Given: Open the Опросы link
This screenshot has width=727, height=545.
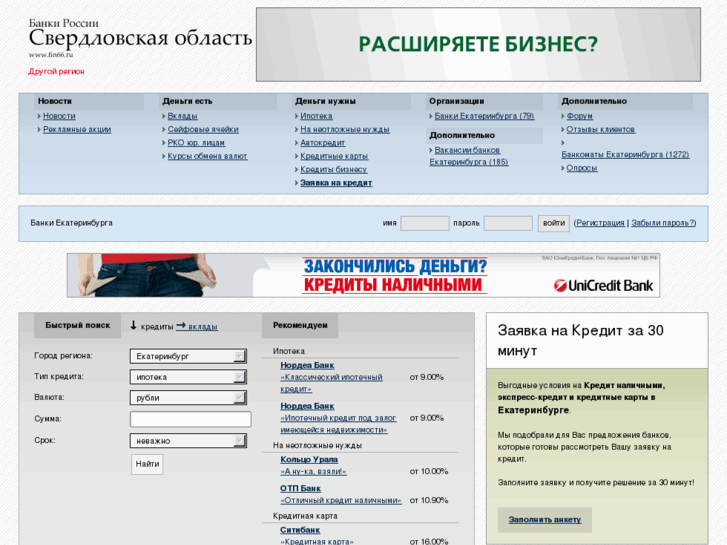Looking at the screenshot, I should pos(581,168).
